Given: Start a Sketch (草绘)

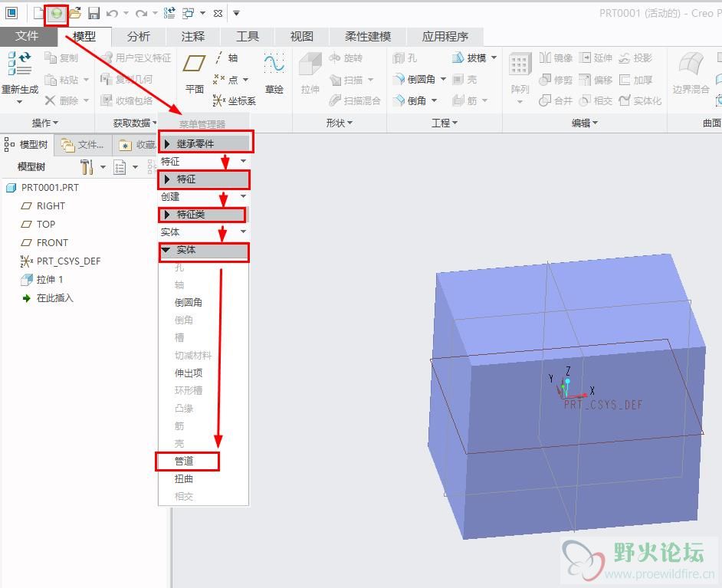Looking at the screenshot, I should [x=274, y=73].
